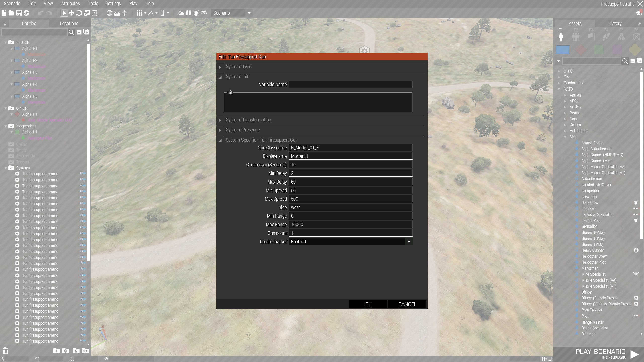This screenshot has width=644, height=362.
Task: Click the Open scenario folder icon
Action: tap(11, 13)
